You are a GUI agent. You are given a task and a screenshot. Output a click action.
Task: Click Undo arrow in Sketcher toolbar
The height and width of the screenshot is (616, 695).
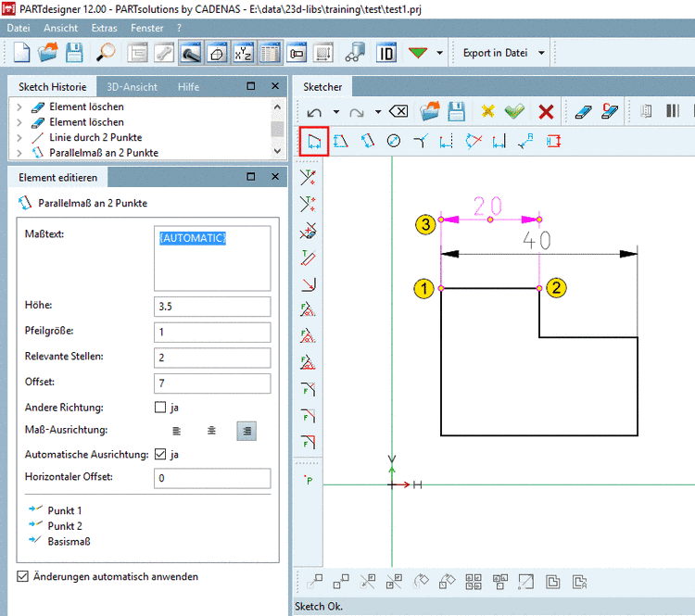tap(314, 112)
